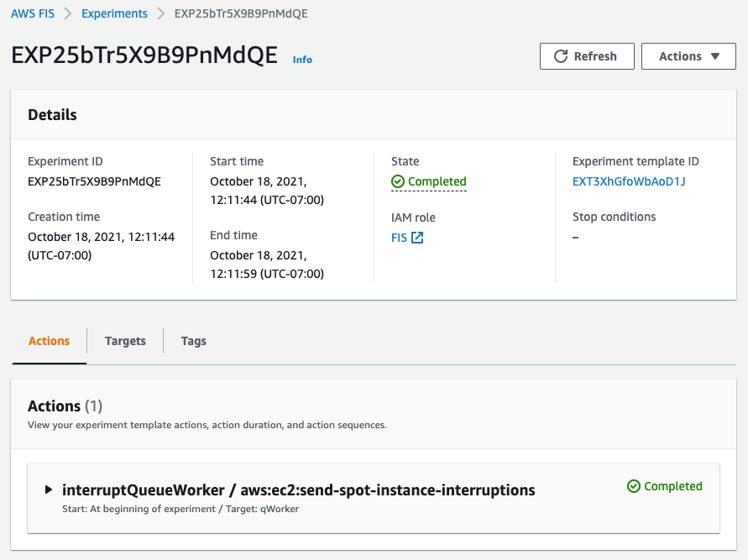Image resolution: width=748 pixels, height=560 pixels.
Task: Click the dashed-underlined Completed state text
Action: pos(437,181)
